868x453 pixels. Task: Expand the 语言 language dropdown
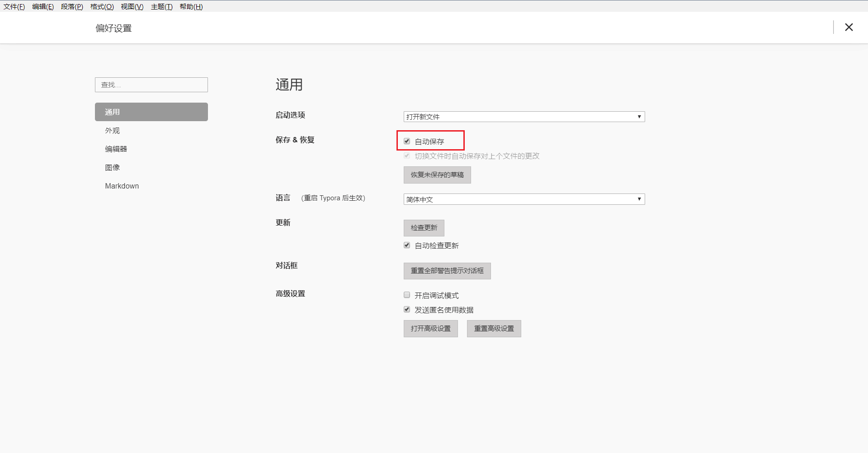click(x=524, y=199)
